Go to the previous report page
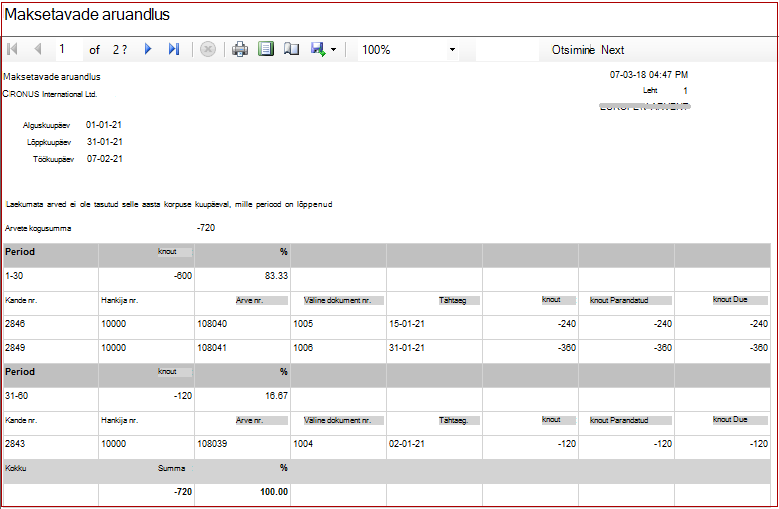Viewport: 779px width, 509px height. pos(38,49)
